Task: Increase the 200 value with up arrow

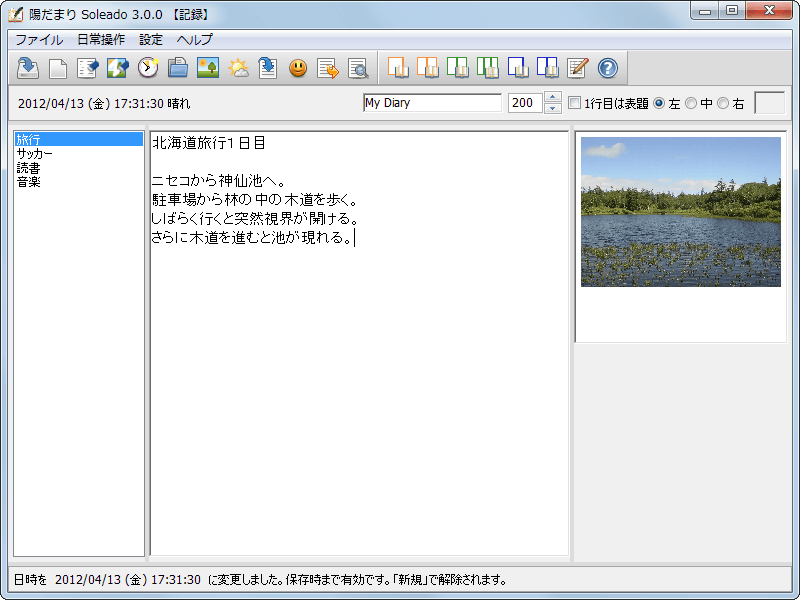Action: (x=553, y=97)
